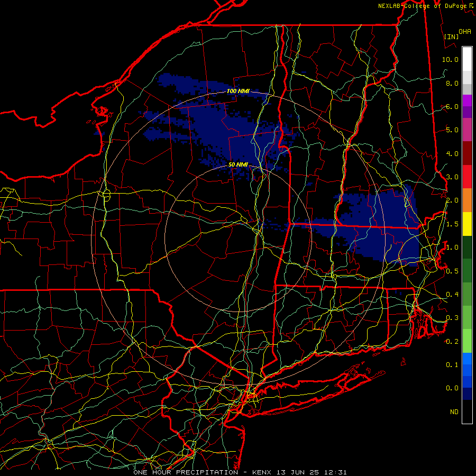Click the 3.0 legend value
Image resolution: width=476 pixels, height=476 pixels.
(452, 177)
